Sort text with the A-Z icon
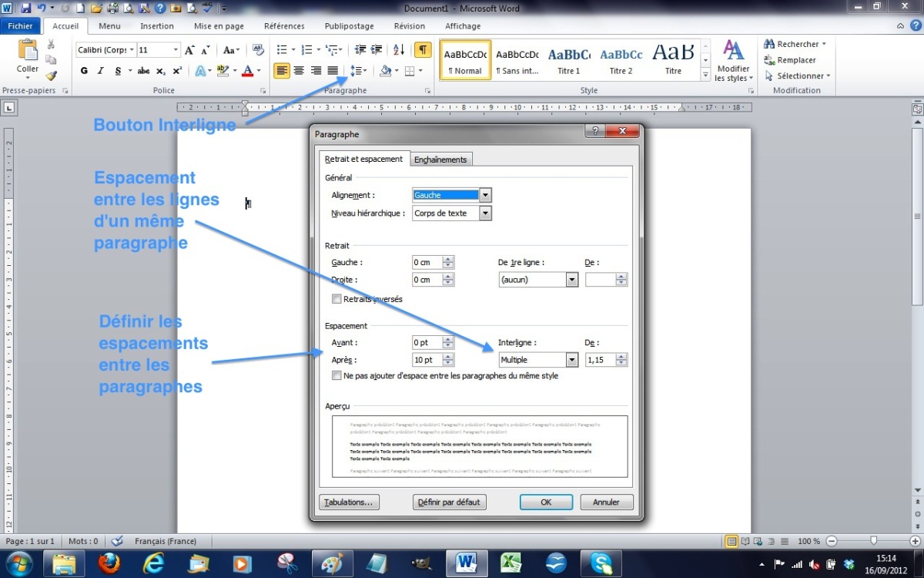The image size is (924, 578). (399, 50)
